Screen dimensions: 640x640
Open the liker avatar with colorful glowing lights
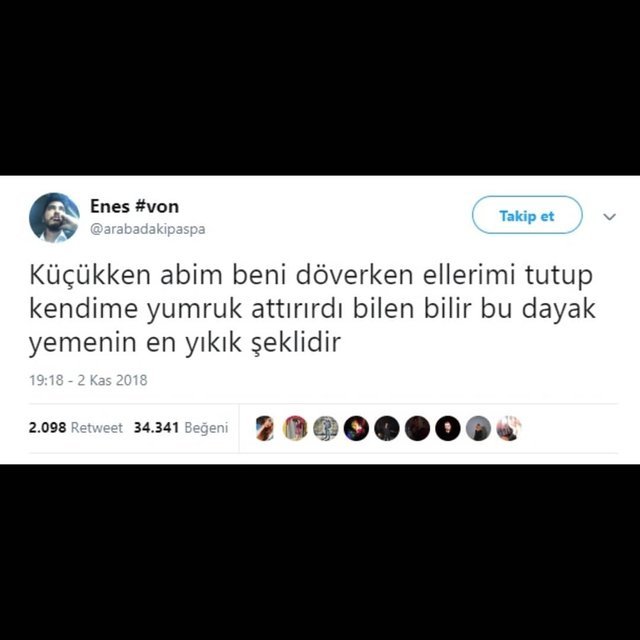pos(356,428)
